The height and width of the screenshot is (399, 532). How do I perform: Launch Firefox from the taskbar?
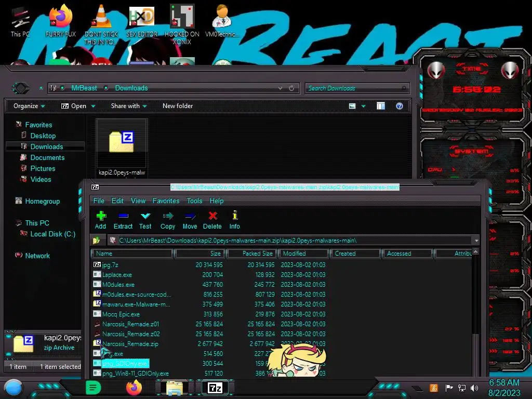pyautogui.click(x=134, y=388)
